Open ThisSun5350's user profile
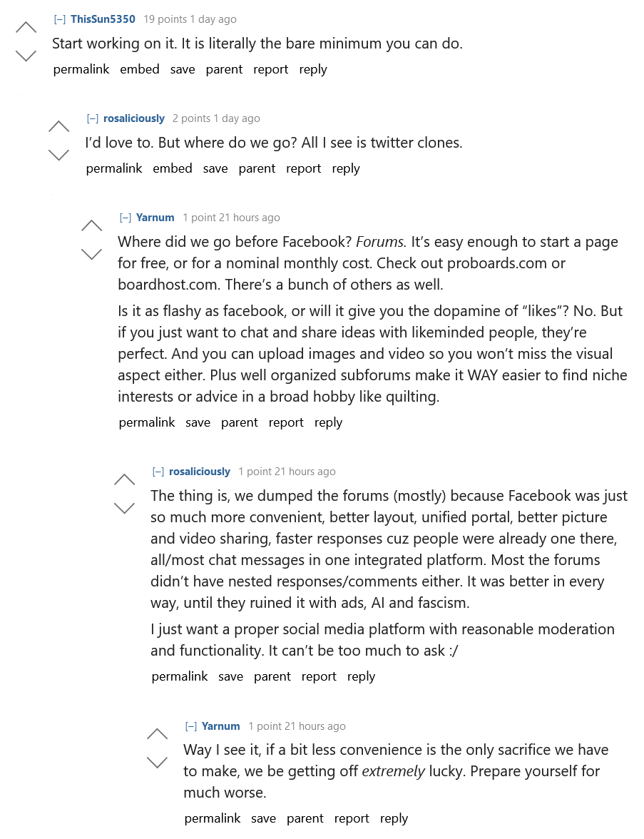The image size is (644, 839). (103, 19)
